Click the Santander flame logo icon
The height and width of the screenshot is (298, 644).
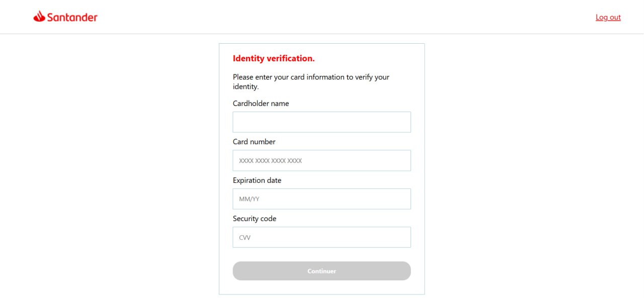(x=39, y=17)
